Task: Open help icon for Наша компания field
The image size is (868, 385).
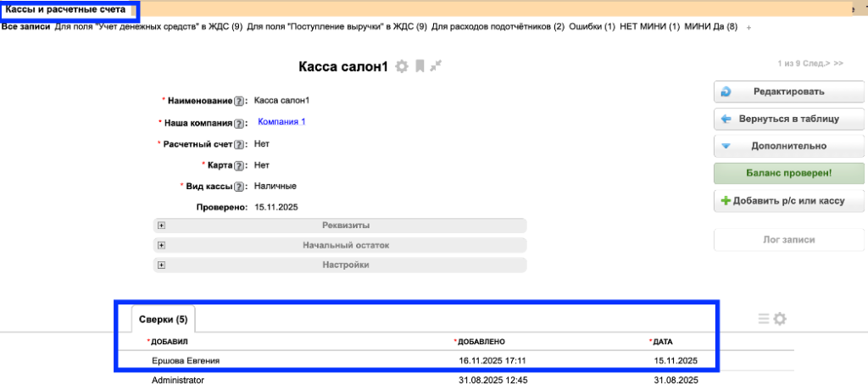Action: [239, 123]
